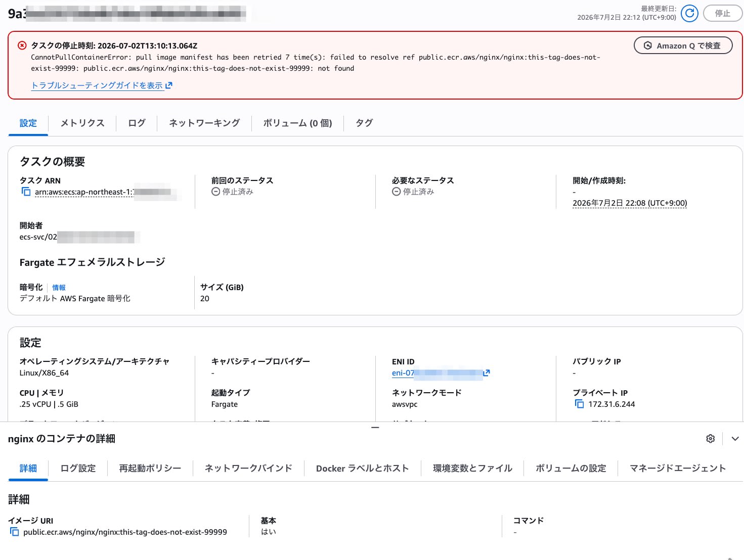Click the .25 vCPU | .5 GiB value

click(49, 404)
